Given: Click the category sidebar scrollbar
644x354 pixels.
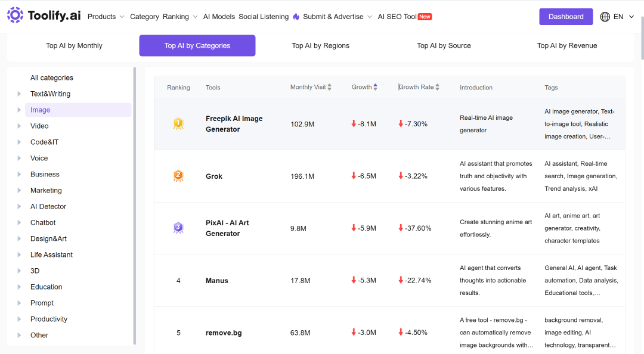Looking at the screenshot, I should (x=135, y=206).
